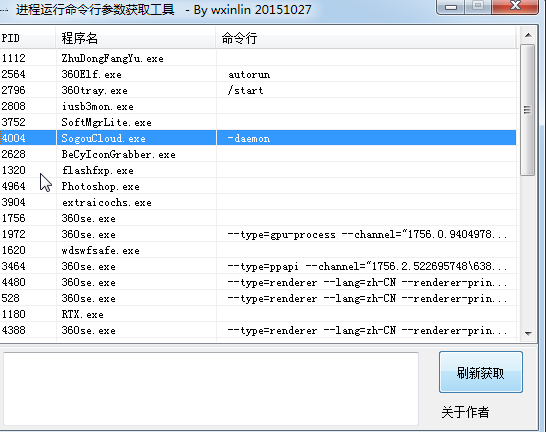
Task: Open the 关于作者 about author link
Action: click(465, 412)
